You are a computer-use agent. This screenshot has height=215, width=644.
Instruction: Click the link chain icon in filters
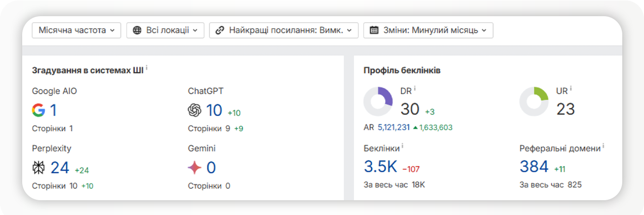pyautogui.click(x=220, y=31)
